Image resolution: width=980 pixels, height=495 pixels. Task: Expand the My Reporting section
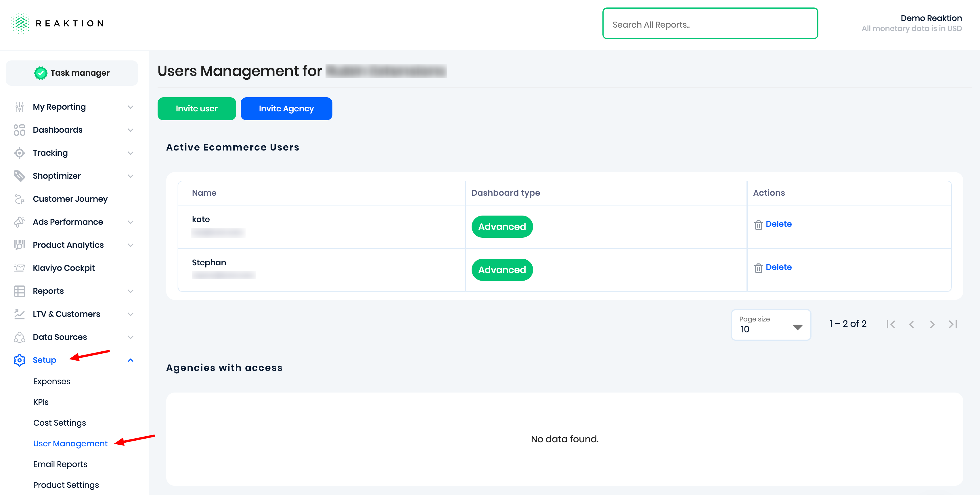(x=131, y=107)
